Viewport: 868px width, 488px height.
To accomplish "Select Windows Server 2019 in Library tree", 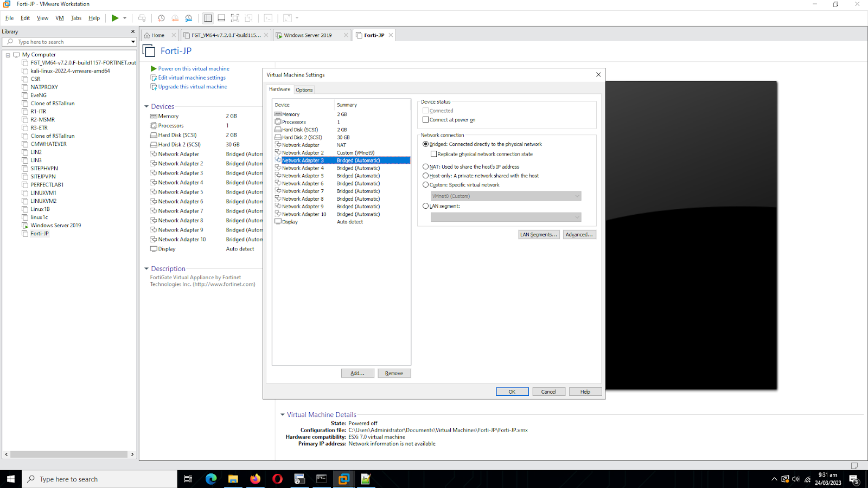I will [x=56, y=226].
